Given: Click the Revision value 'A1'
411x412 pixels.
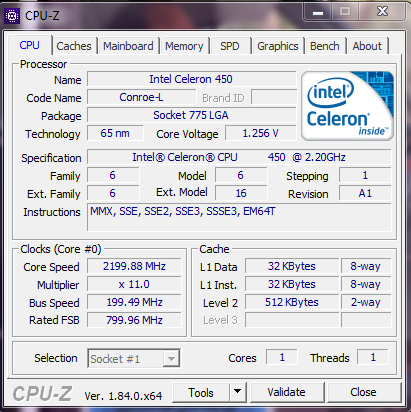Looking at the screenshot, I should [365, 193].
